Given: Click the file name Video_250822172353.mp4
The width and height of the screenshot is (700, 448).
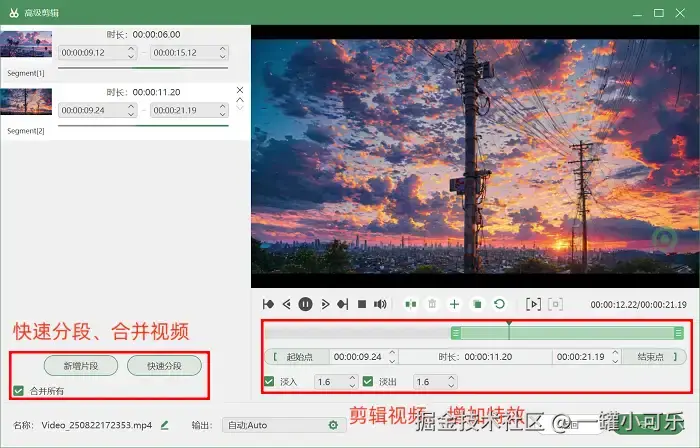Looking at the screenshot, I should 97,425.
